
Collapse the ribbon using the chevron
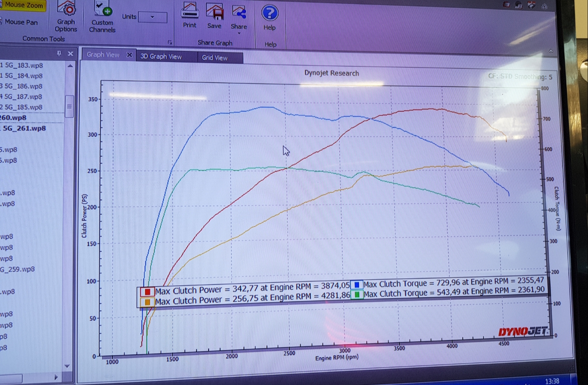pos(551,51)
